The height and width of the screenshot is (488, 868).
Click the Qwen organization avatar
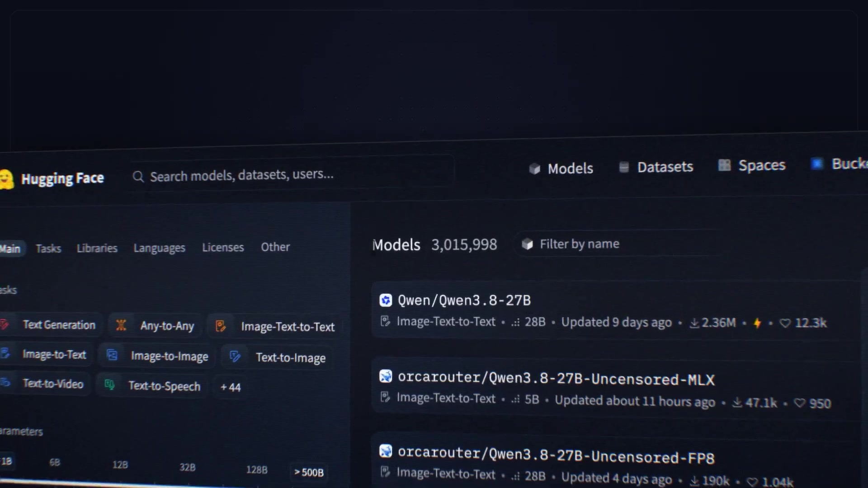point(386,300)
